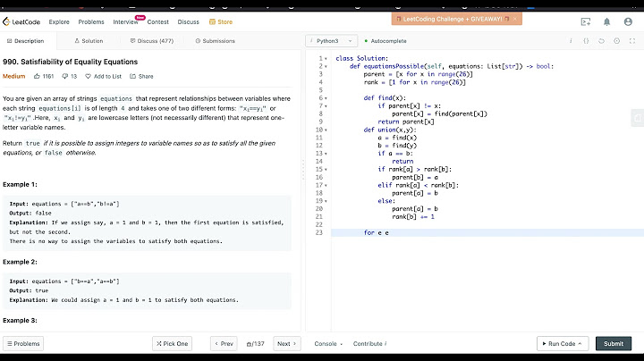This screenshot has width=644, height=361.
Task: Click the Example 2 heading
Action: pos(20,262)
